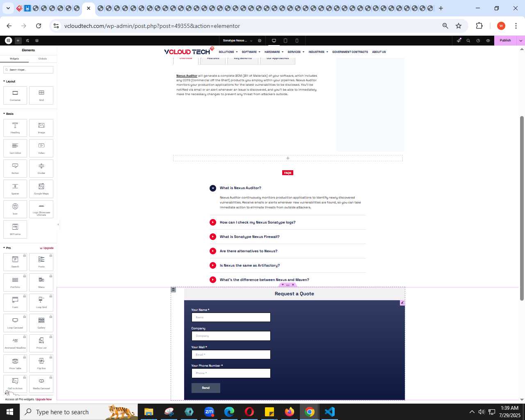Switch to tablet responsive view

point(285,41)
